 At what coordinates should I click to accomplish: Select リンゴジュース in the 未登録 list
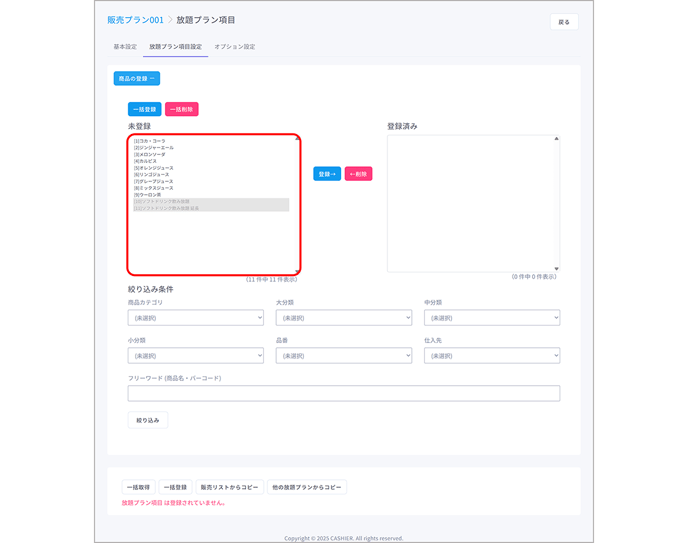click(x=211, y=175)
